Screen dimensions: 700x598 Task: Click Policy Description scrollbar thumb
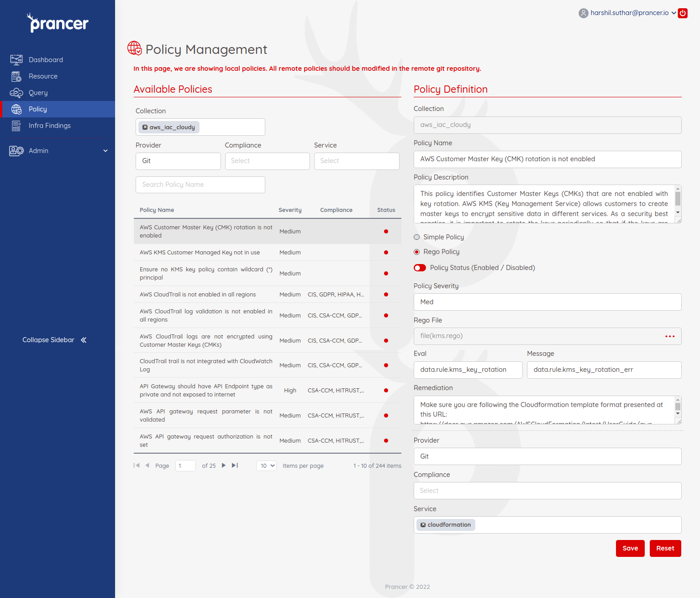point(678,199)
